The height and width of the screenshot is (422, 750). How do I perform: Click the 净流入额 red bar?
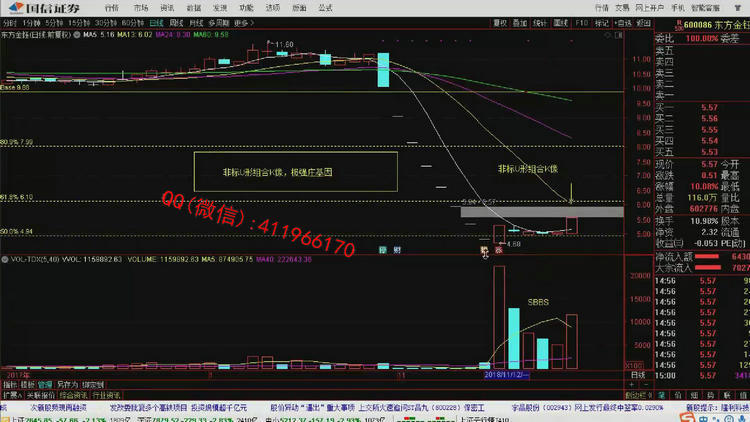707,256
